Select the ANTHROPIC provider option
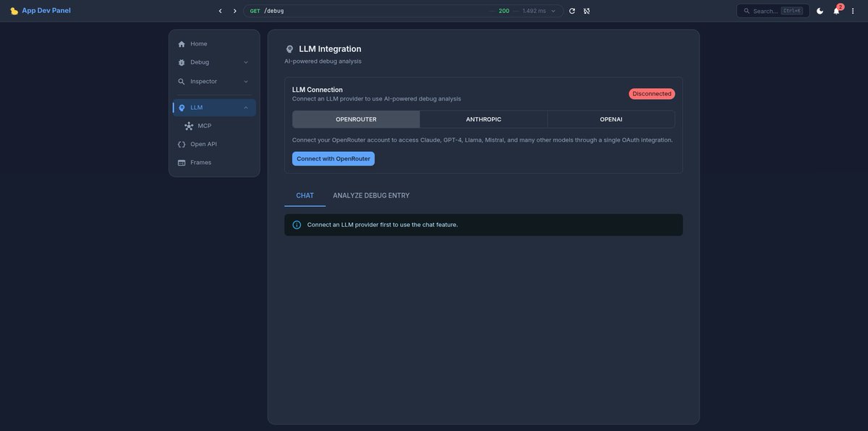The width and height of the screenshot is (868, 431). click(483, 119)
